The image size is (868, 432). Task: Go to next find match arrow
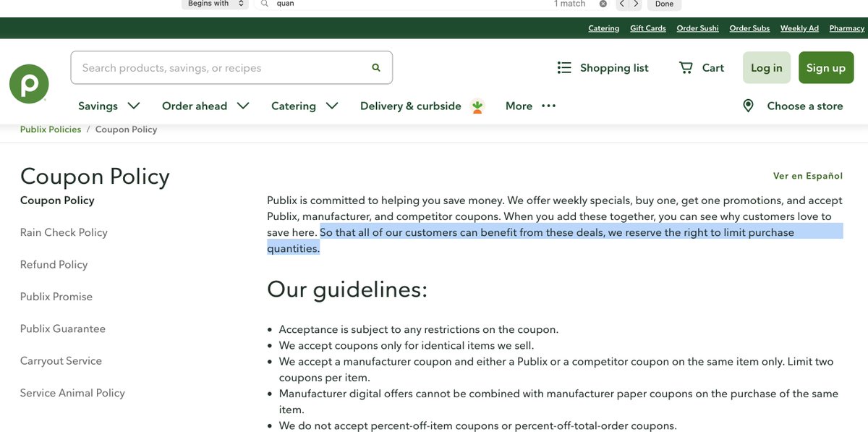(x=636, y=4)
